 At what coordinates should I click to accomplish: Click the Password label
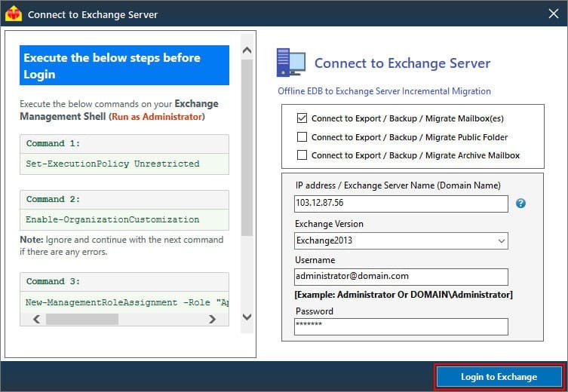pos(315,311)
